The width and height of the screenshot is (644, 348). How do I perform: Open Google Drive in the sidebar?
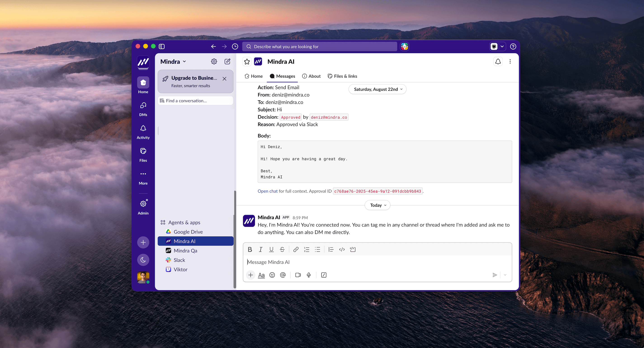[x=196, y=232]
